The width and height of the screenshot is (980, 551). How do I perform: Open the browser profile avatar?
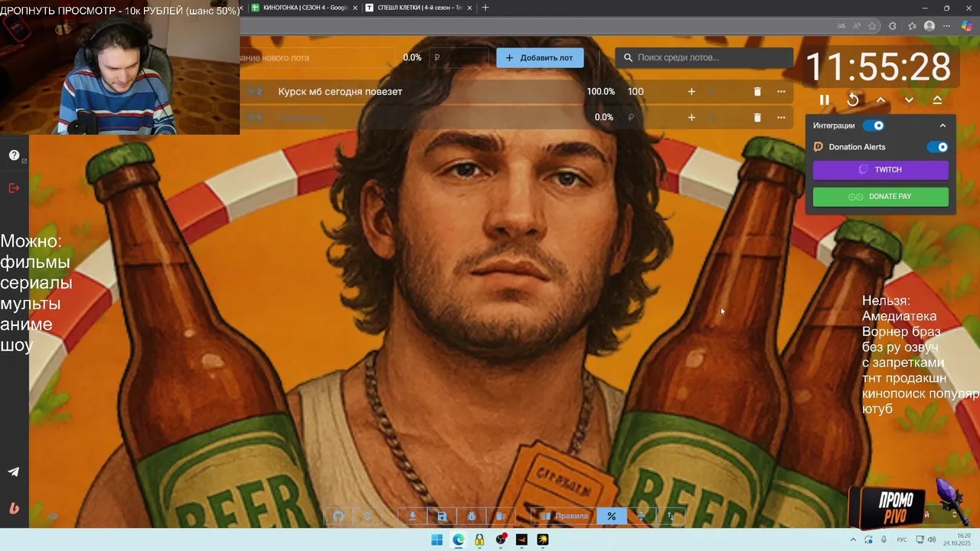(x=929, y=26)
